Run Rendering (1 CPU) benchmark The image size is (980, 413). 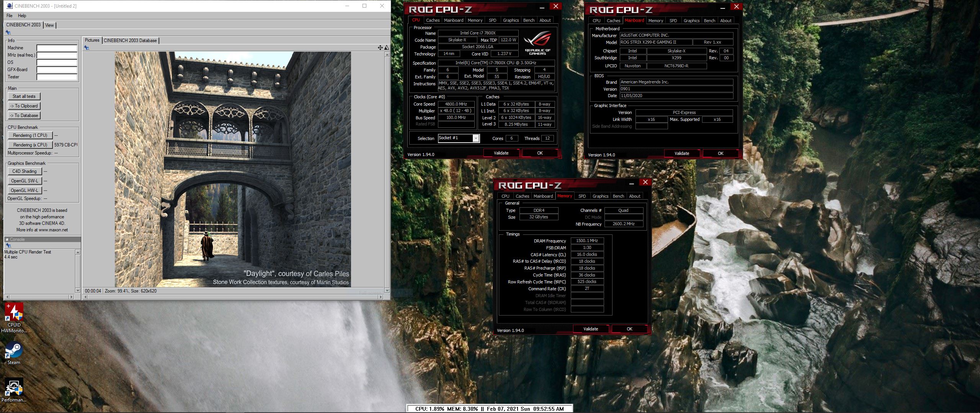point(30,135)
